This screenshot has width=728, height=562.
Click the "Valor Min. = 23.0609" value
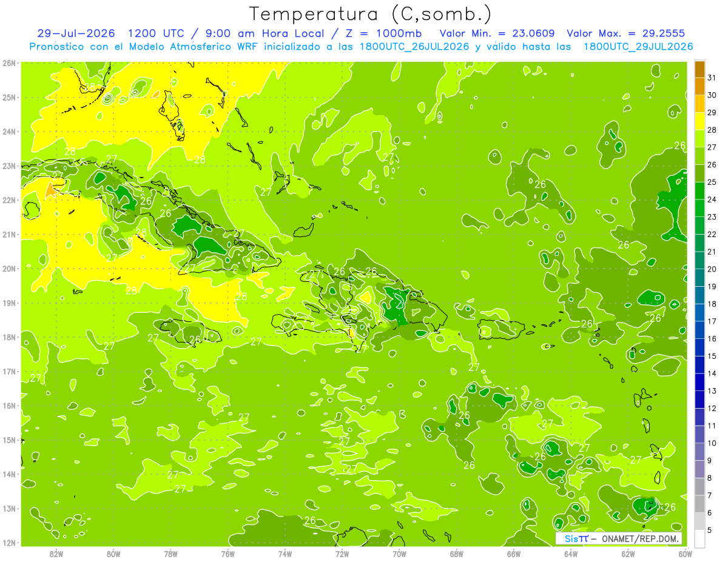click(497, 33)
